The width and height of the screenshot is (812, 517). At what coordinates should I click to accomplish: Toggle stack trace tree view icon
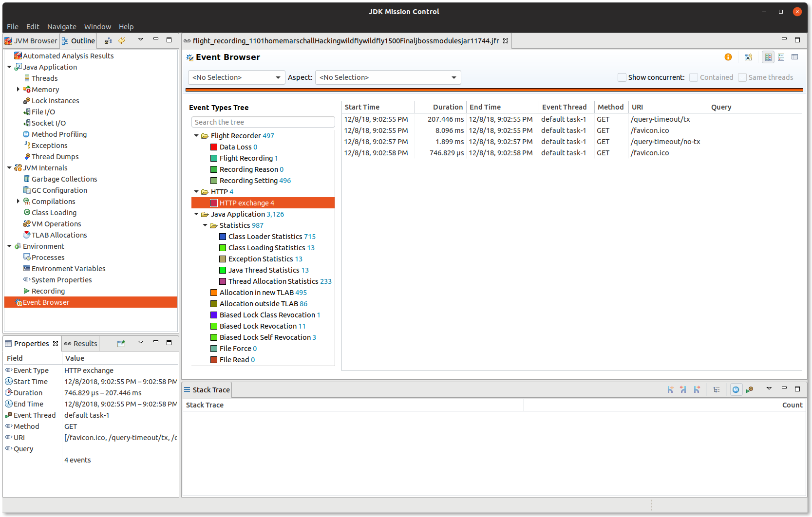click(x=717, y=389)
